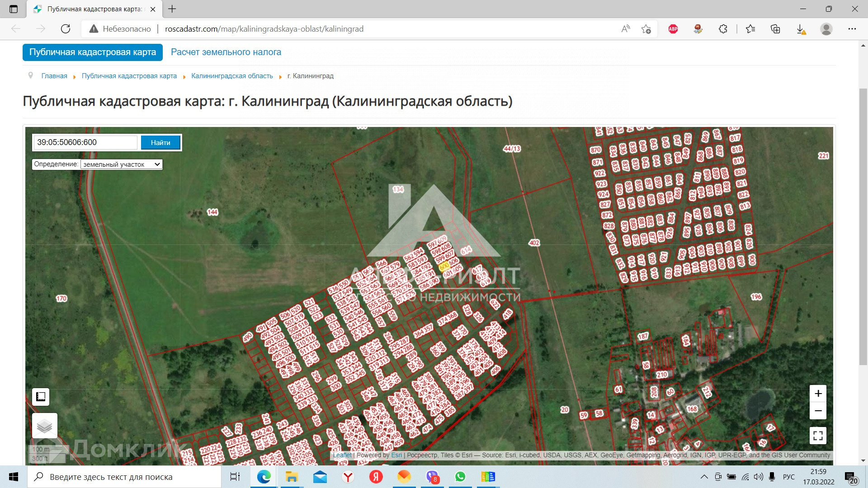
Task: Click the map zoom in plus button
Action: tap(818, 394)
